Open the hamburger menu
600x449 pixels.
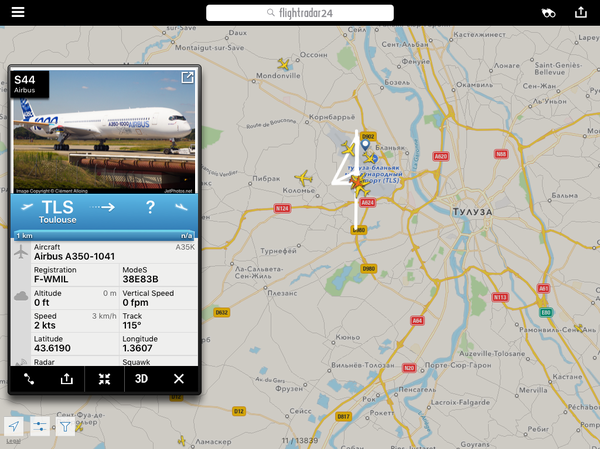click(18, 12)
